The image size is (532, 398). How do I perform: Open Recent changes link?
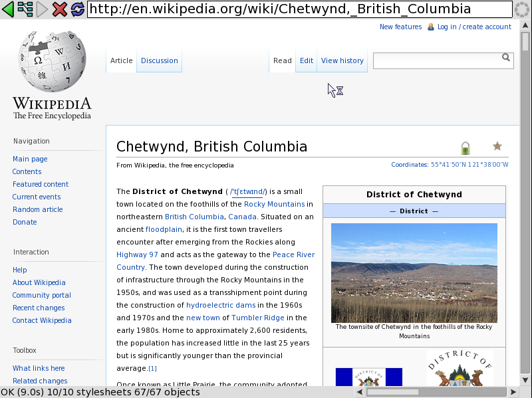pos(39,308)
